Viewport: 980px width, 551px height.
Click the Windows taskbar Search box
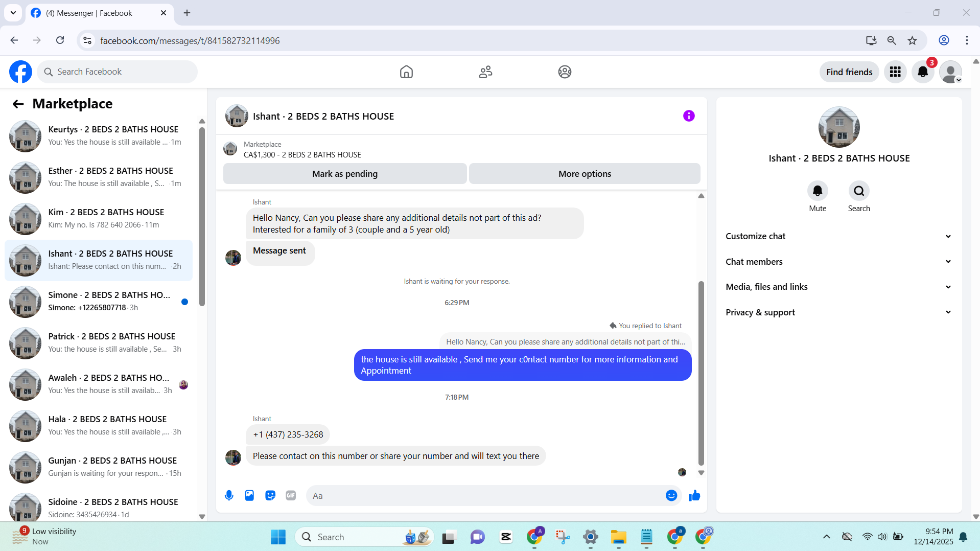(x=364, y=537)
